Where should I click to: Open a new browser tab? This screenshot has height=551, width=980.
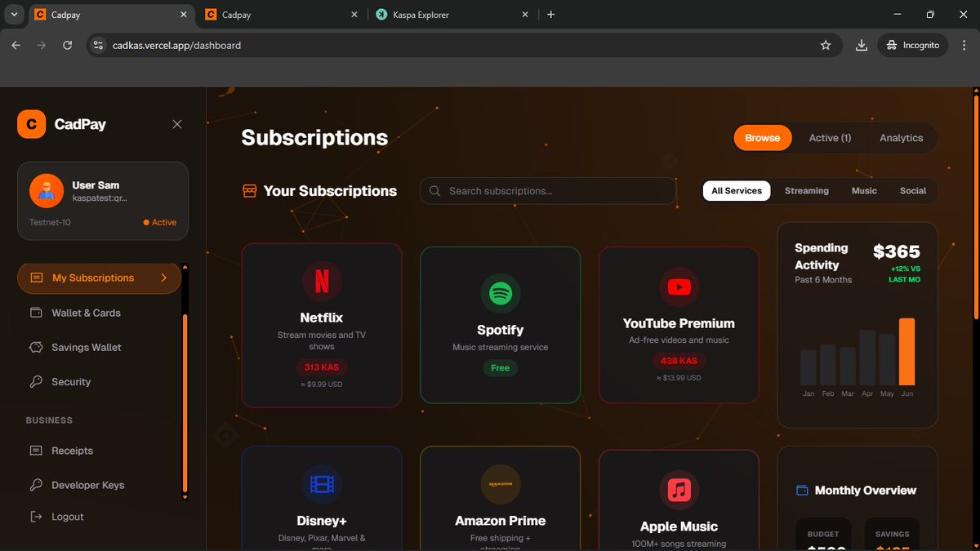tap(551, 15)
